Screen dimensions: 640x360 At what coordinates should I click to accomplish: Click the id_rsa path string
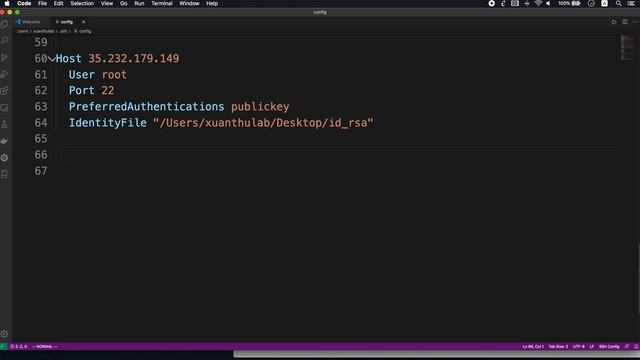pyautogui.click(x=263, y=123)
